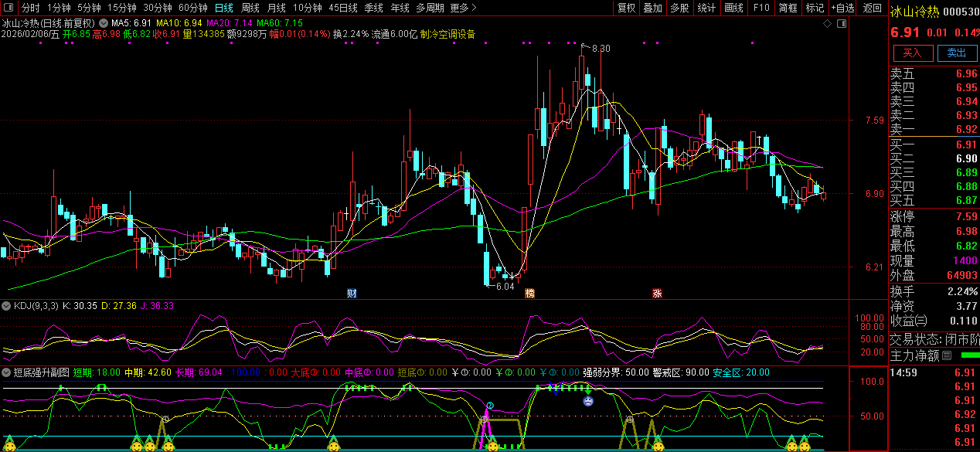This screenshot has height=452, width=980.
Task: Click the blue sad face signal icon
Action: tap(588, 401)
